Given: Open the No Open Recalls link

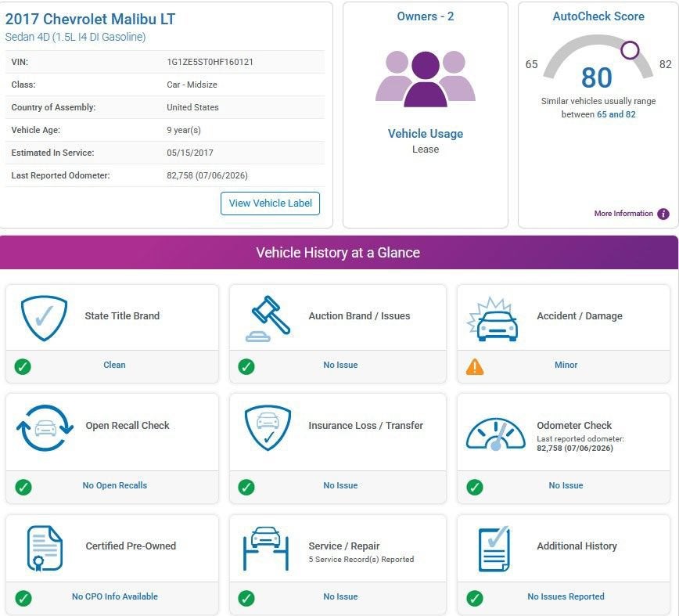Looking at the screenshot, I should point(115,485).
